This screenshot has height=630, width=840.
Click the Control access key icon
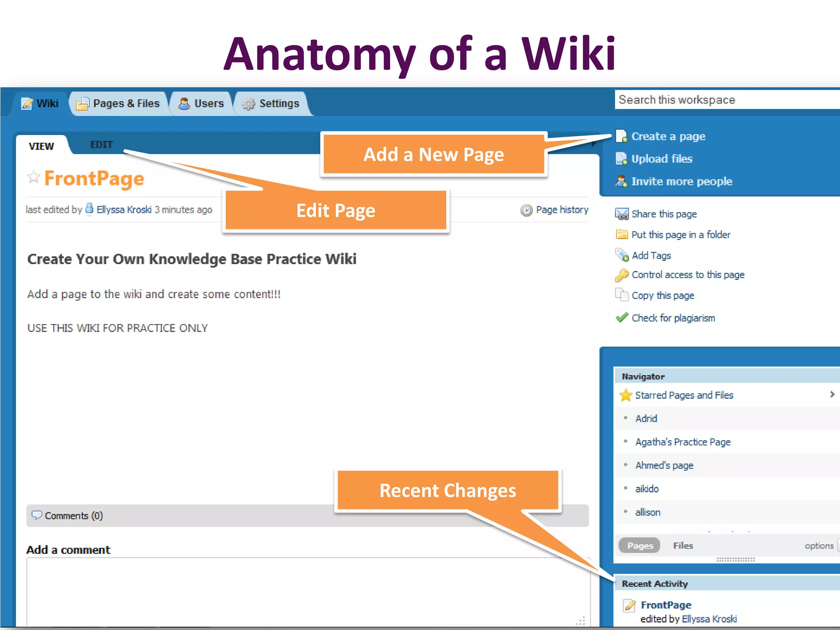click(x=622, y=275)
